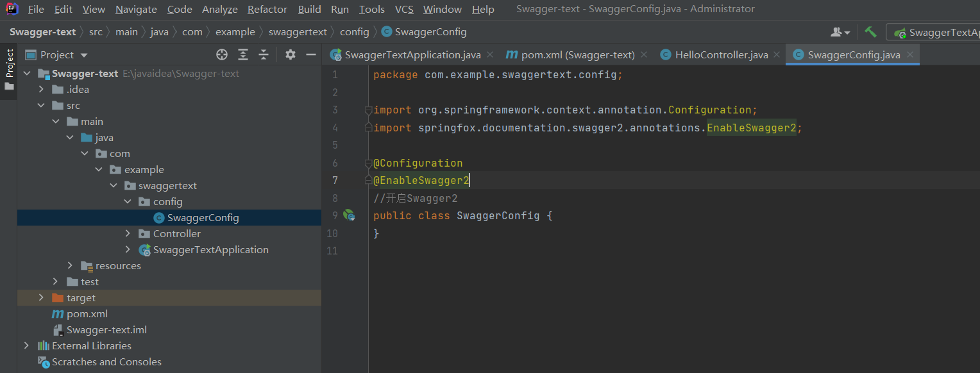980x373 pixels.
Task: Open the Analyze menu
Action: 220,9
